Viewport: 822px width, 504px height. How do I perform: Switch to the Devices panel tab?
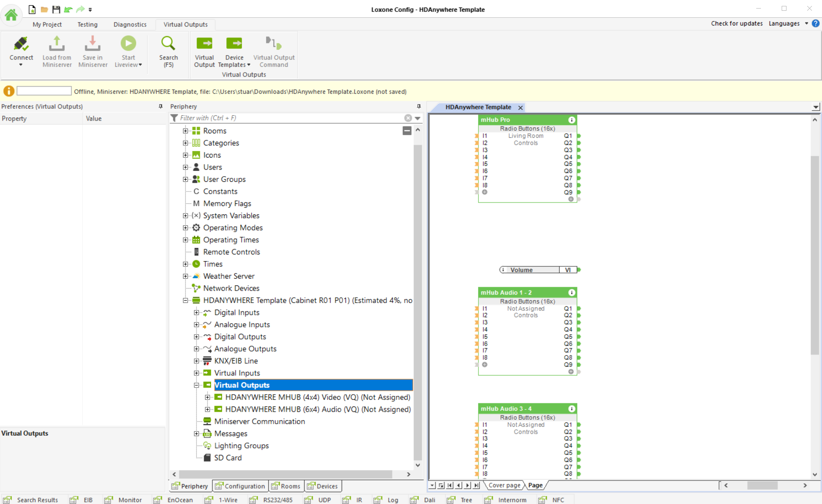point(323,486)
